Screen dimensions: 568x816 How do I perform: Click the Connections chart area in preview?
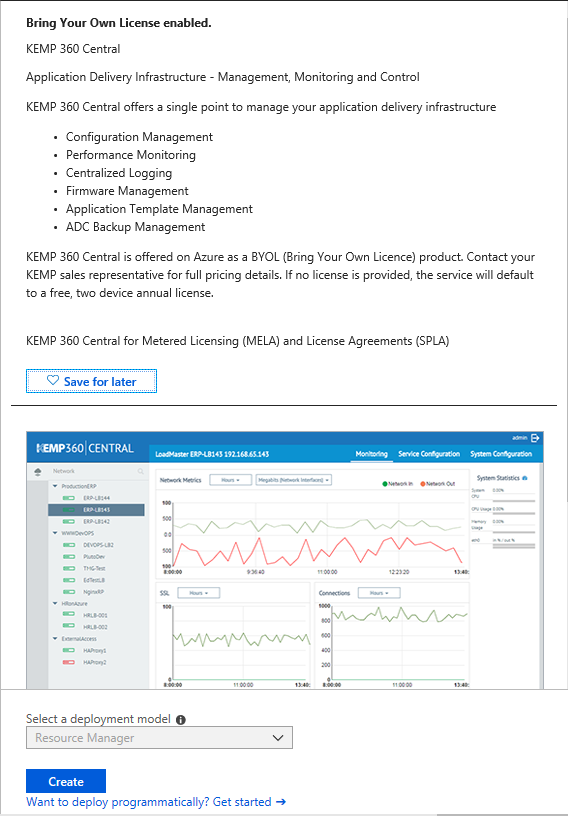tap(398, 643)
